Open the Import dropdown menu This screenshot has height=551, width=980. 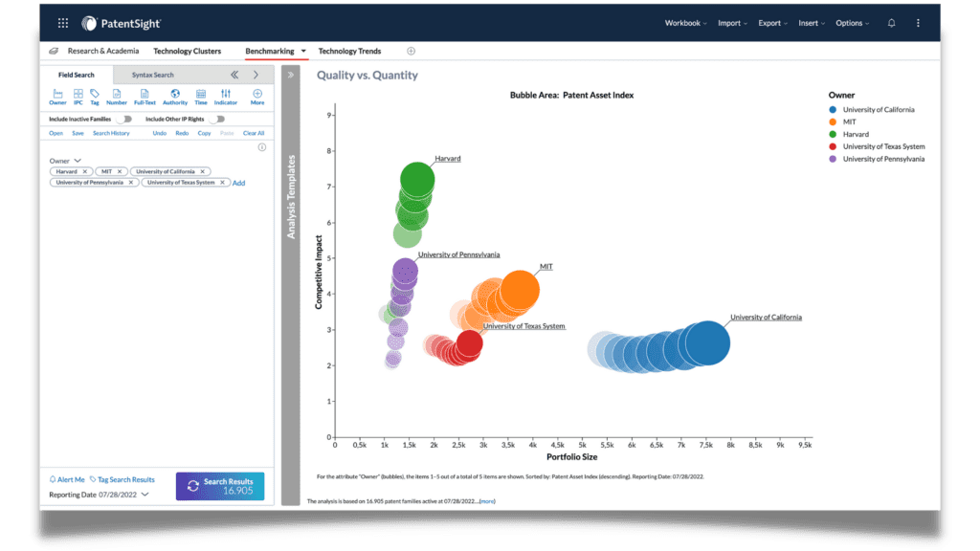click(x=732, y=23)
